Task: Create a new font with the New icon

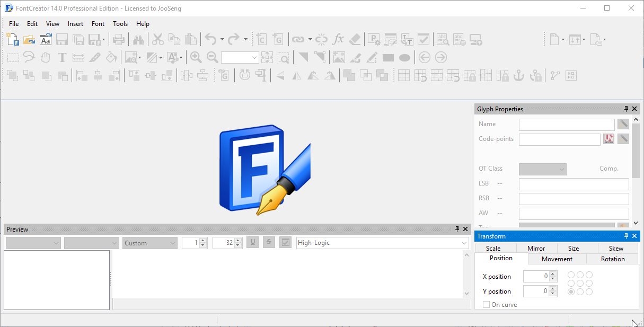Action: point(13,39)
